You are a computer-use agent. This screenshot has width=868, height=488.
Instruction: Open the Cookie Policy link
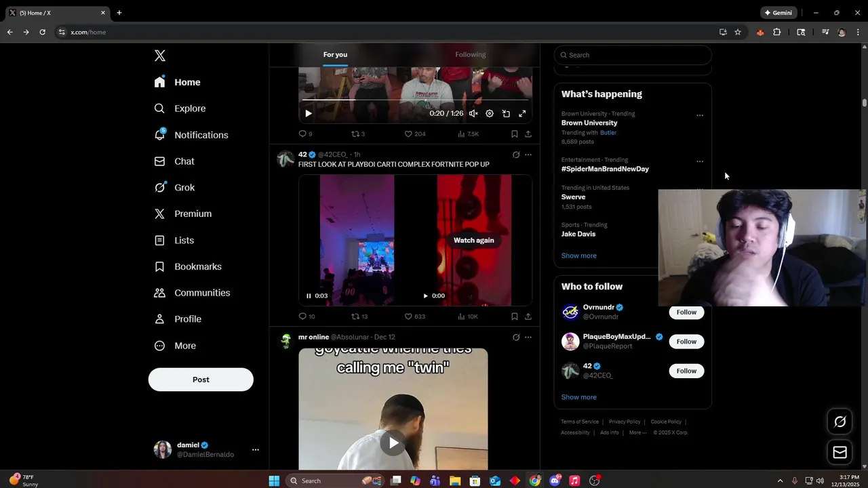666,422
